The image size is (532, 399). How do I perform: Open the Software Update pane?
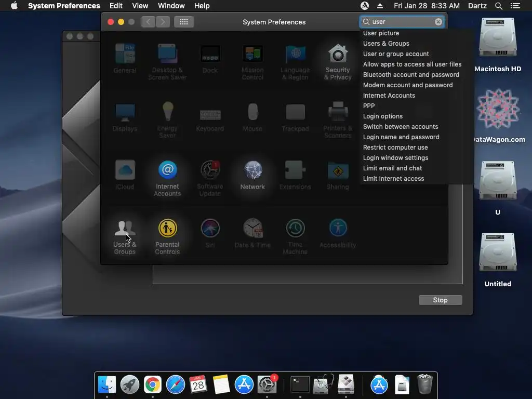pos(210,178)
